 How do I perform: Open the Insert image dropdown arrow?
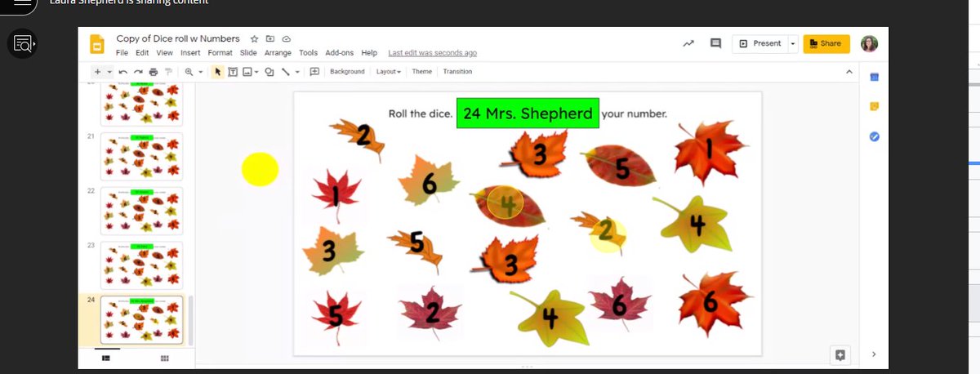click(256, 72)
